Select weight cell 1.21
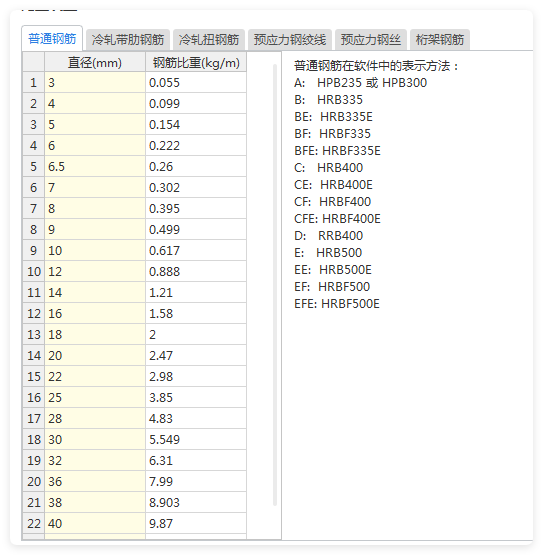The image size is (543, 555). click(x=196, y=292)
